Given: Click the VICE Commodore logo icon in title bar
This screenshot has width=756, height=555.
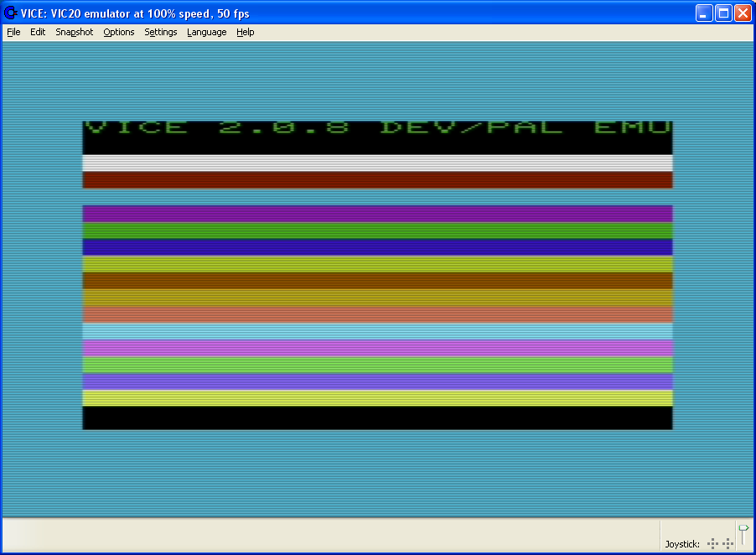Looking at the screenshot, I should click(10, 13).
